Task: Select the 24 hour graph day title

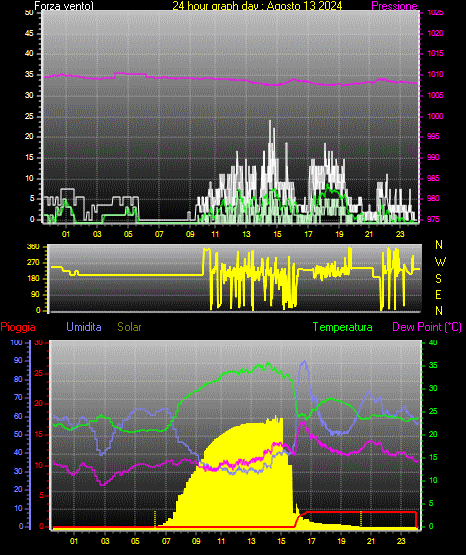Action: pos(257,6)
